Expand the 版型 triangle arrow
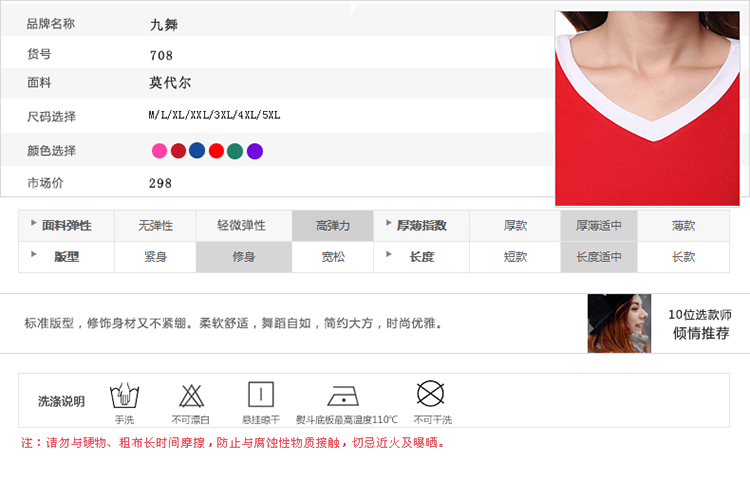This screenshot has width=750, height=480. pyautogui.click(x=33, y=254)
